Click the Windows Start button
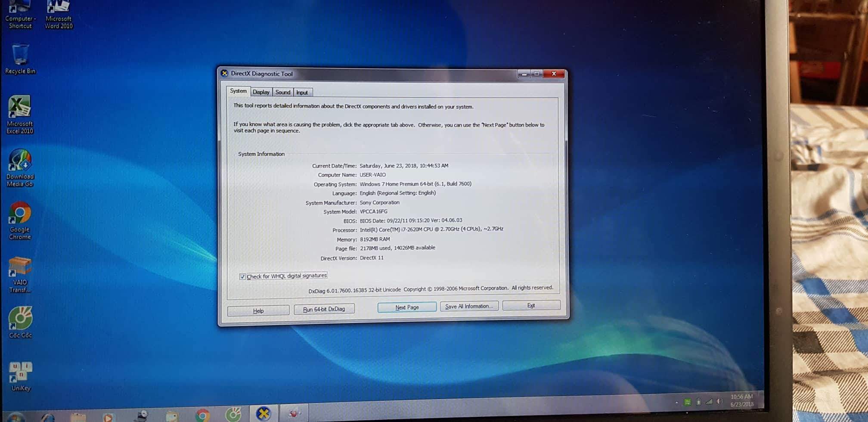Image resolution: width=868 pixels, height=422 pixels. (x=15, y=418)
